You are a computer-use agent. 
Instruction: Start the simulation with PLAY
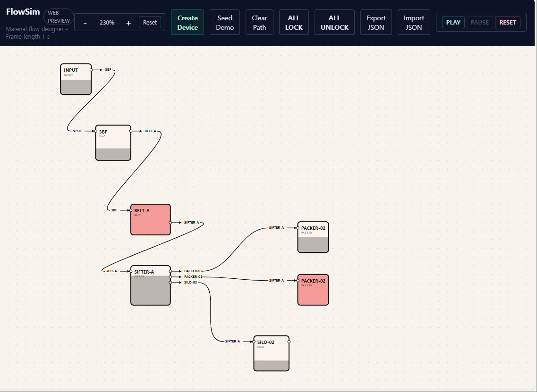453,22
